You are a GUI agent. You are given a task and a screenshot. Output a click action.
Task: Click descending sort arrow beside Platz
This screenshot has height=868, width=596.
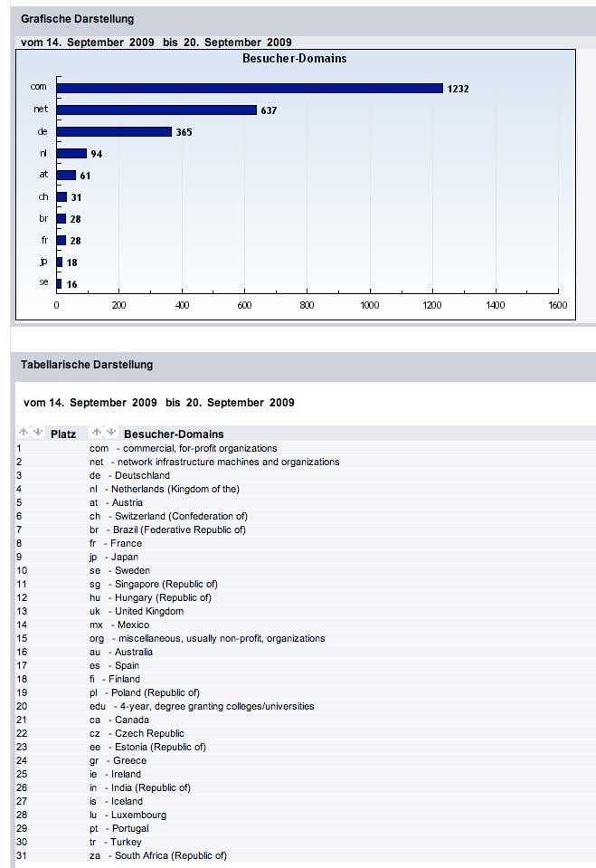(x=37, y=433)
